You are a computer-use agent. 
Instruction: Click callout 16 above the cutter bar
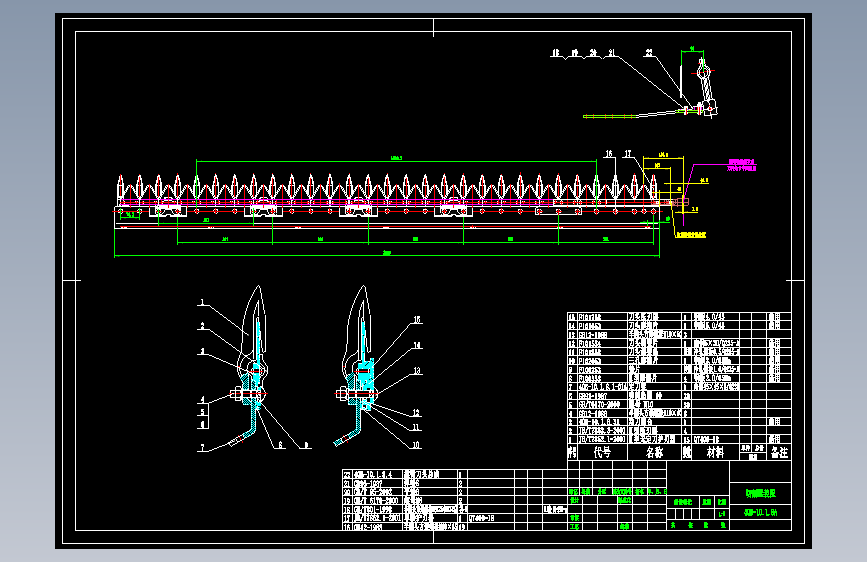tap(609, 154)
